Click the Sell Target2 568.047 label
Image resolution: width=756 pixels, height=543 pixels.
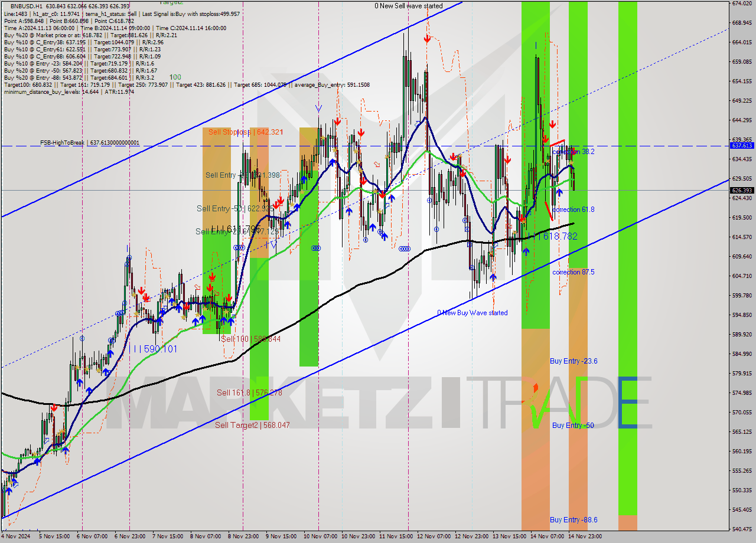(252, 425)
